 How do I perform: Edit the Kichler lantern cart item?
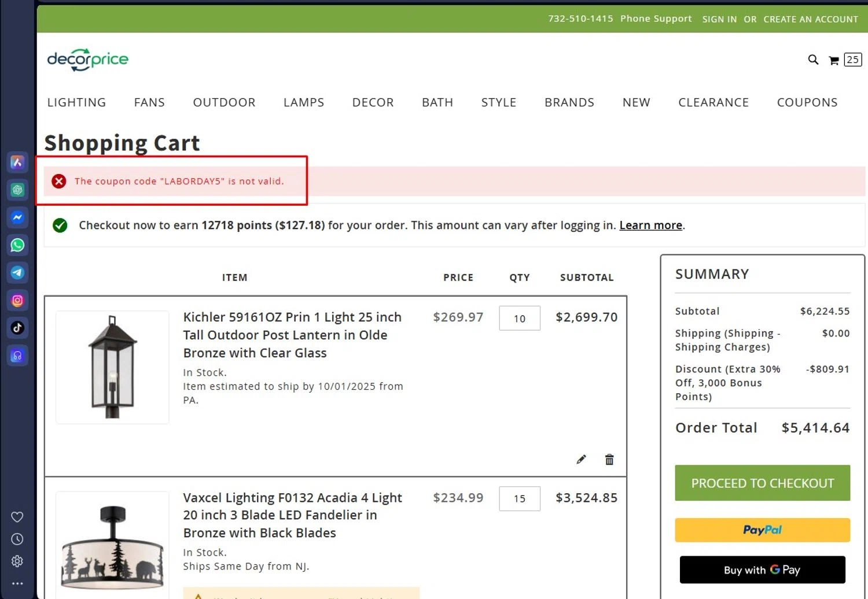(581, 460)
